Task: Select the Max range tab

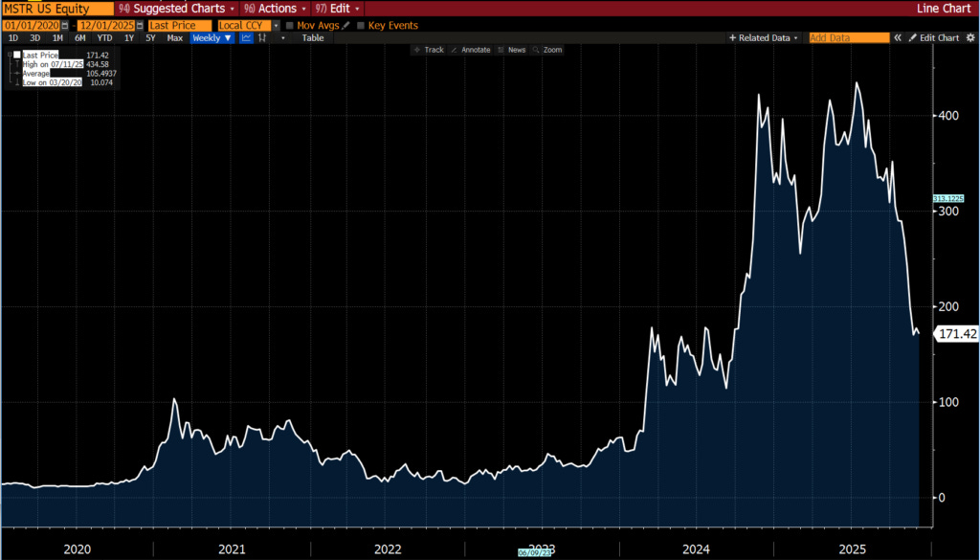Action: (174, 37)
